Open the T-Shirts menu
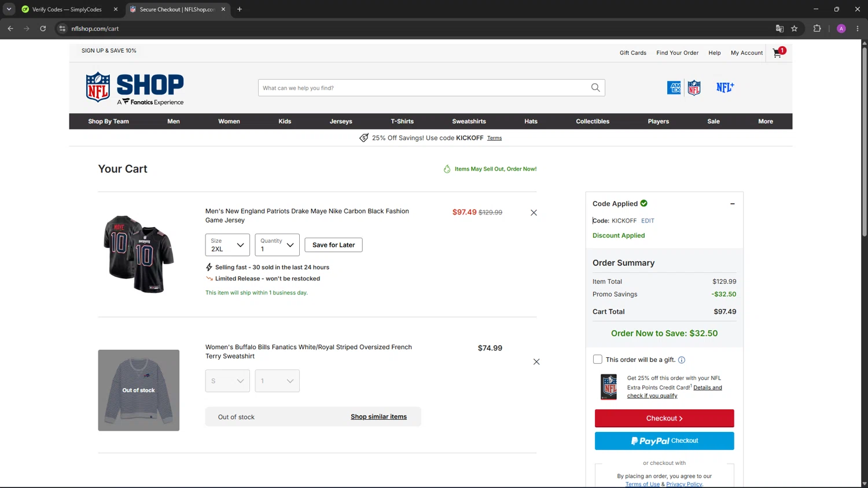 click(x=402, y=121)
